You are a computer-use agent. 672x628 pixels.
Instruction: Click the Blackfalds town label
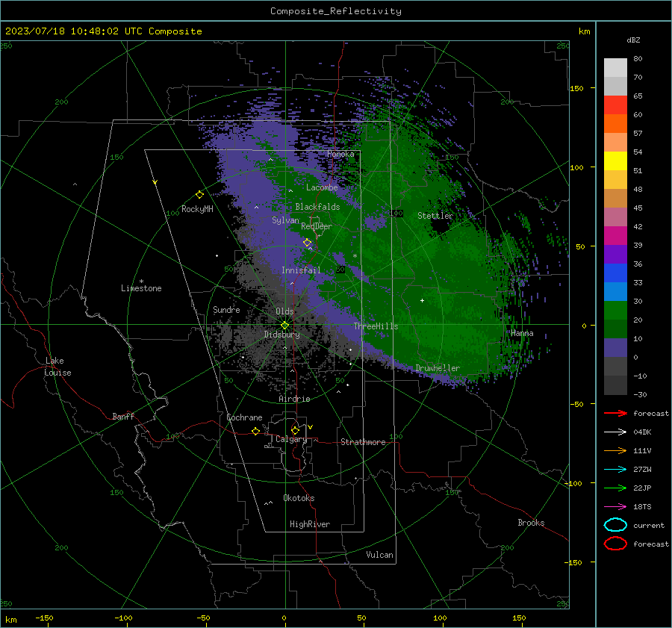(x=317, y=207)
